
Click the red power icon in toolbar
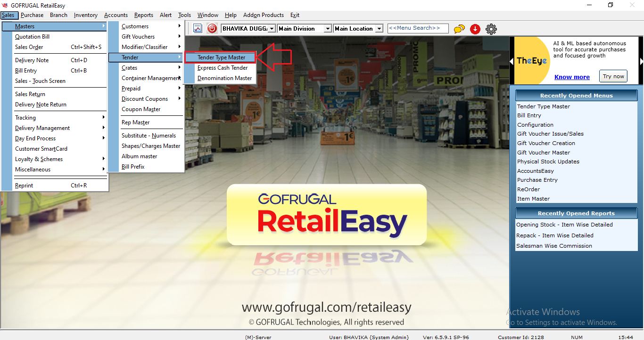212,28
